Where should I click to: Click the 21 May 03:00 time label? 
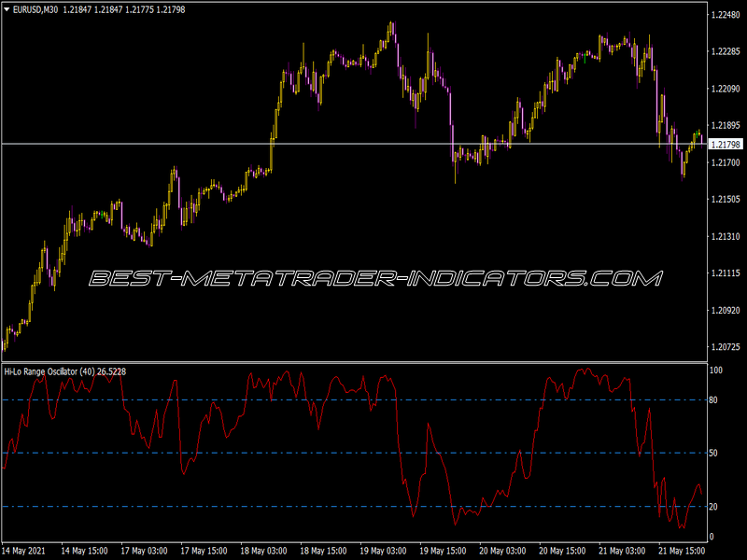tap(622, 551)
